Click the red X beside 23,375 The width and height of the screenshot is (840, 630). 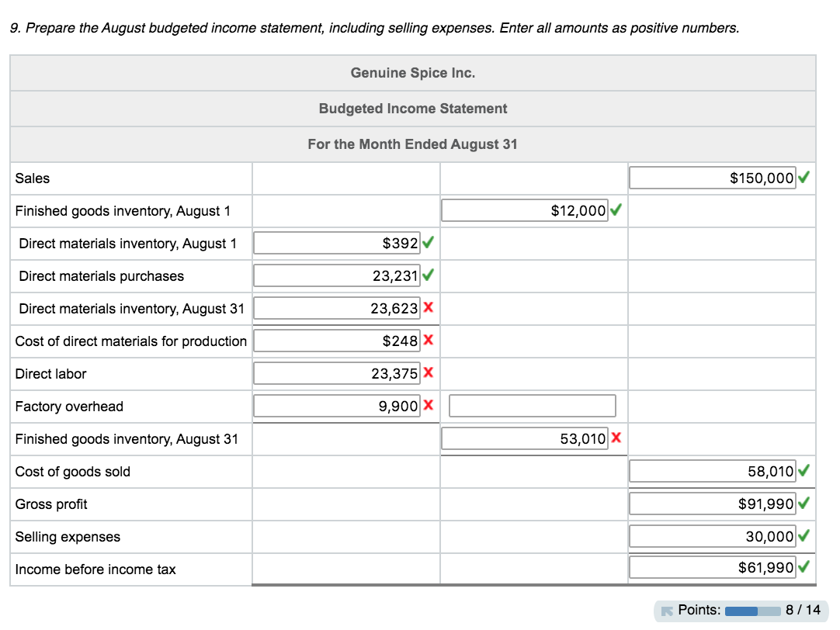click(428, 372)
